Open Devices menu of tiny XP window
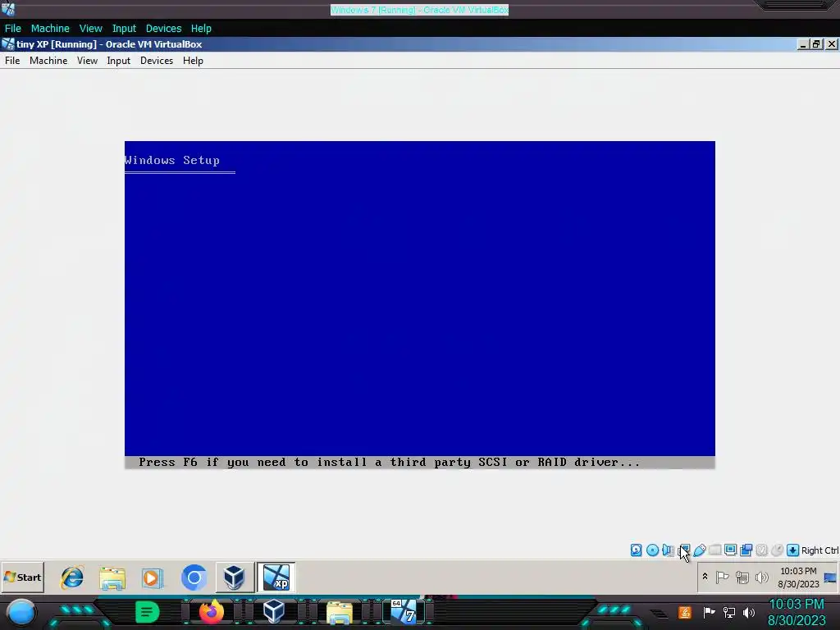 [157, 61]
